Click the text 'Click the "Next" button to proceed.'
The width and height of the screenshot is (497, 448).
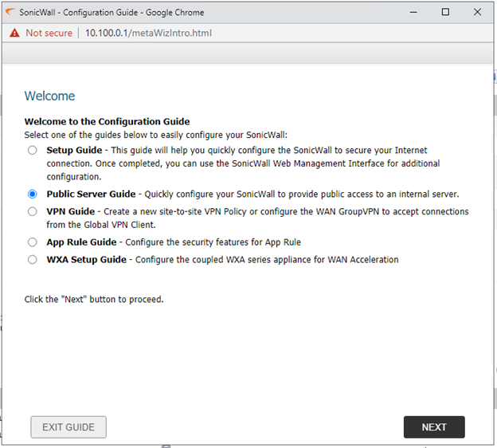(94, 299)
